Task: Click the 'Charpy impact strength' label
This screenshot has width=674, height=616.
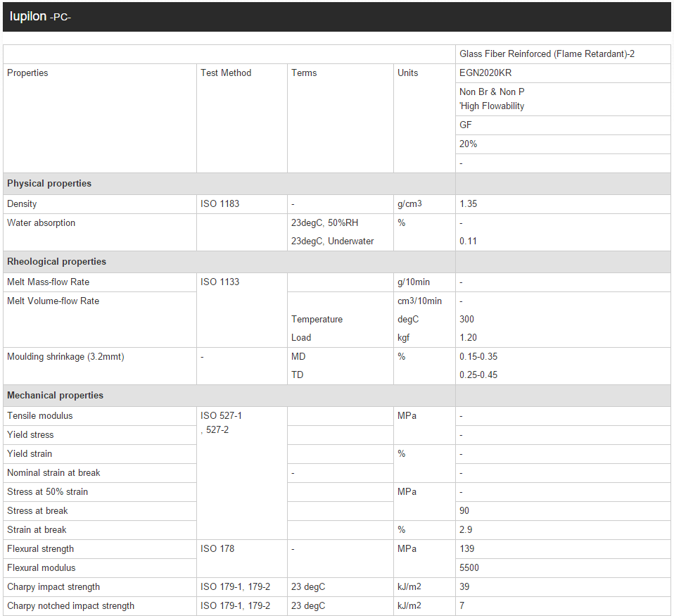Action: coord(53,586)
